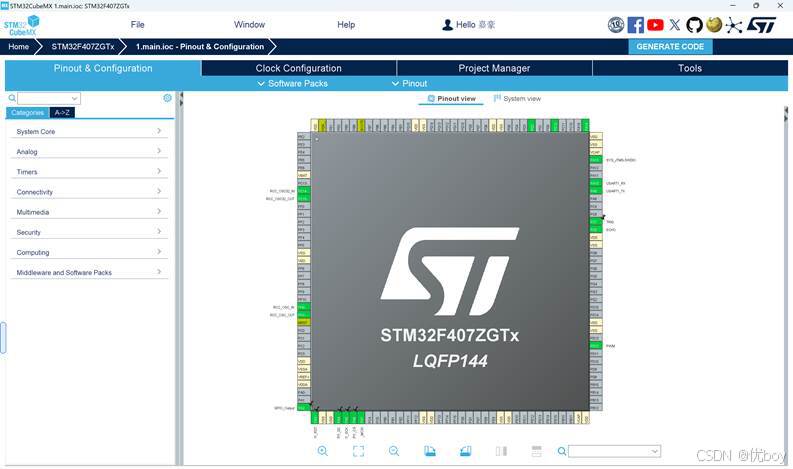Open the Facebook icon in header

(636, 25)
